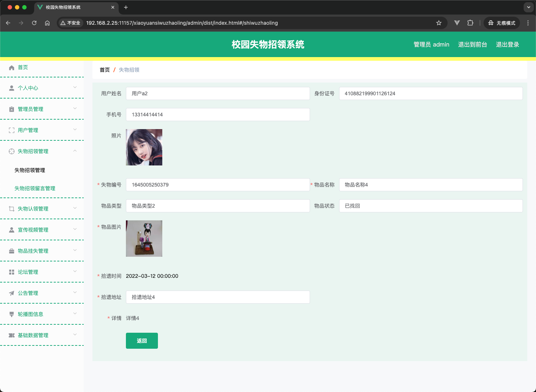This screenshot has width=536, height=392.
Task: Reload the page with refresh icon
Action: (34, 23)
